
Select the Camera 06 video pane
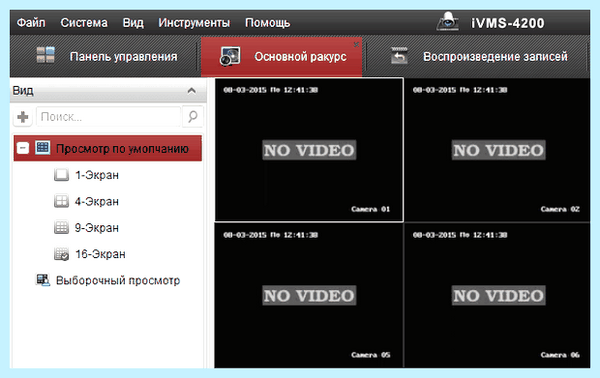(497, 295)
